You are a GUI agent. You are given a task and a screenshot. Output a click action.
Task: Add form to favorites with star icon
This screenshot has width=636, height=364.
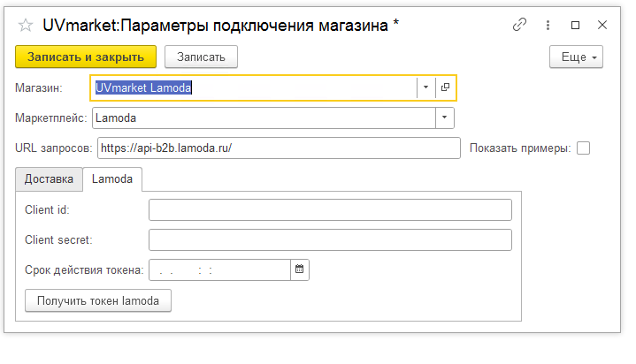pos(26,25)
